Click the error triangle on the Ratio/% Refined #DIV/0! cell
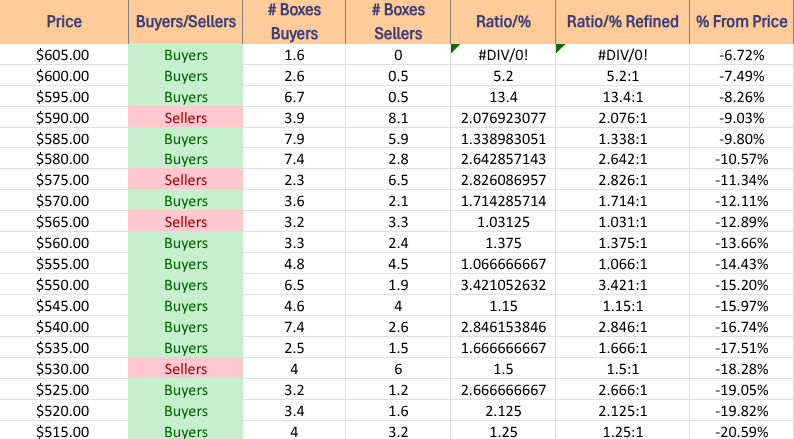 [559, 48]
